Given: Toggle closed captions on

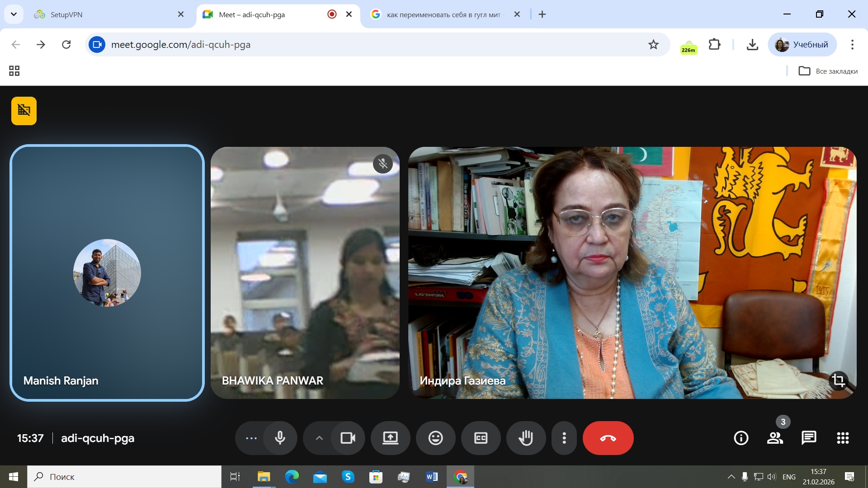Looking at the screenshot, I should tap(481, 438).
